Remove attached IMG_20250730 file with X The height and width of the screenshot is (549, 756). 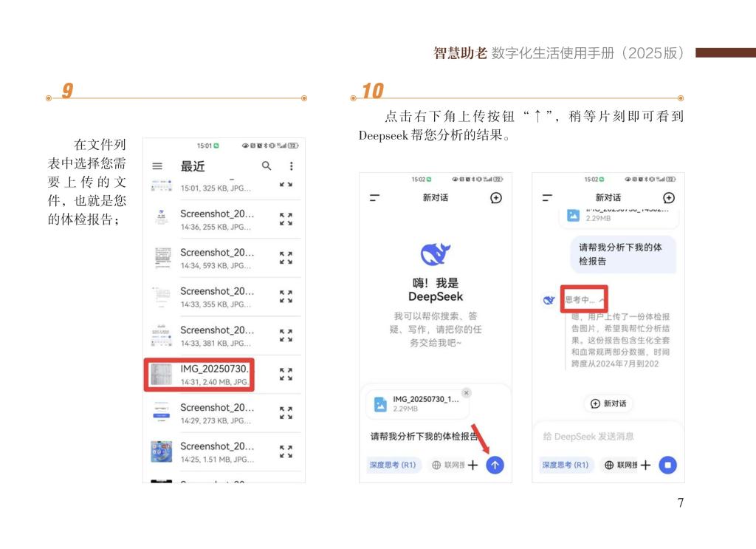coord(466,392)
